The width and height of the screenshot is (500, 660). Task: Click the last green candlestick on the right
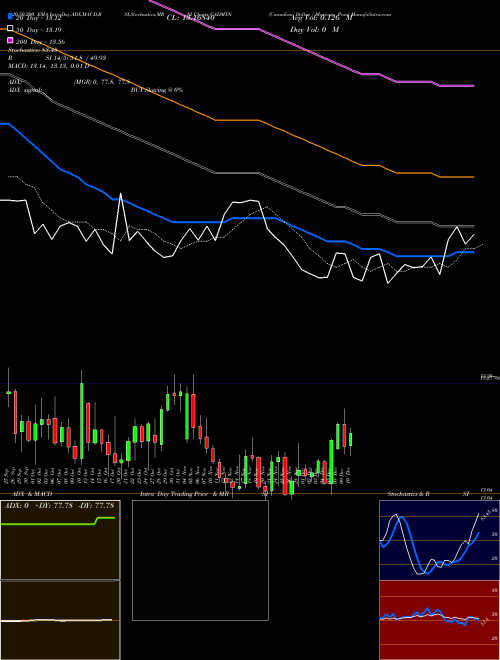(x=351, y=439)
